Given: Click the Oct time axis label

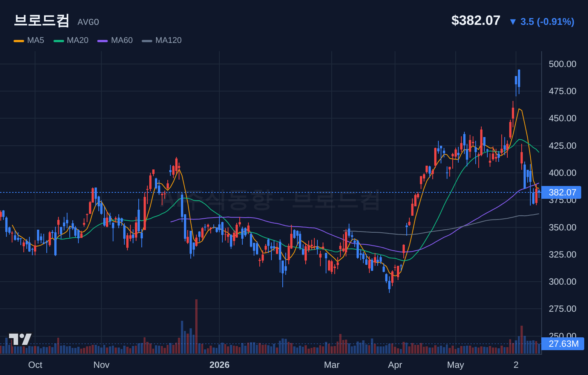Looking at the screenshot, I should (x=35, y=365).
